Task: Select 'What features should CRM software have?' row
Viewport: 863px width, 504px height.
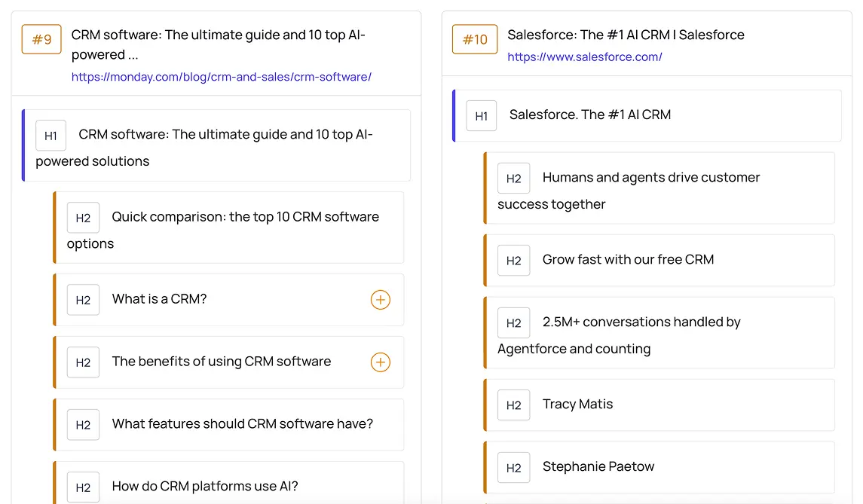Action: pos(228,425)
